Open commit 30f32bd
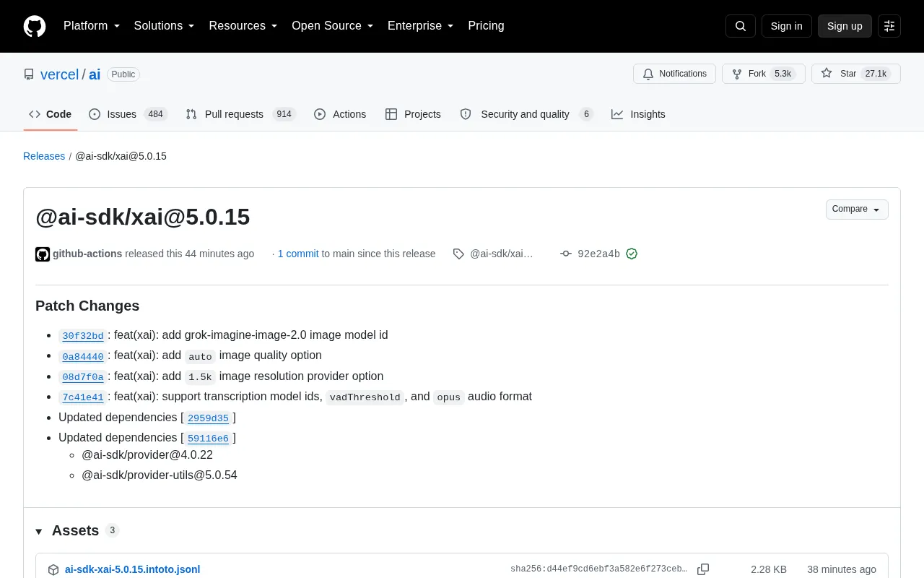Viewport: 924px width, 578px height. (83, 335)
